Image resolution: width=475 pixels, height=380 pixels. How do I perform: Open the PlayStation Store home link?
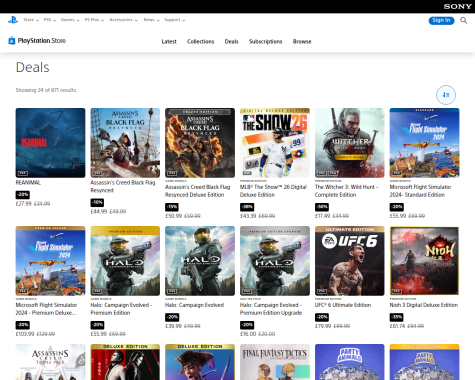point(37,41)
